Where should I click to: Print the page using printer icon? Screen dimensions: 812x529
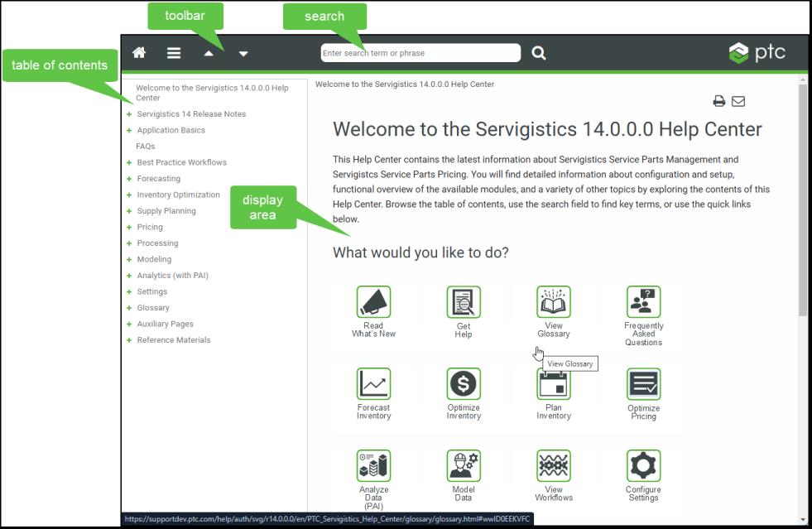(718, 101)
